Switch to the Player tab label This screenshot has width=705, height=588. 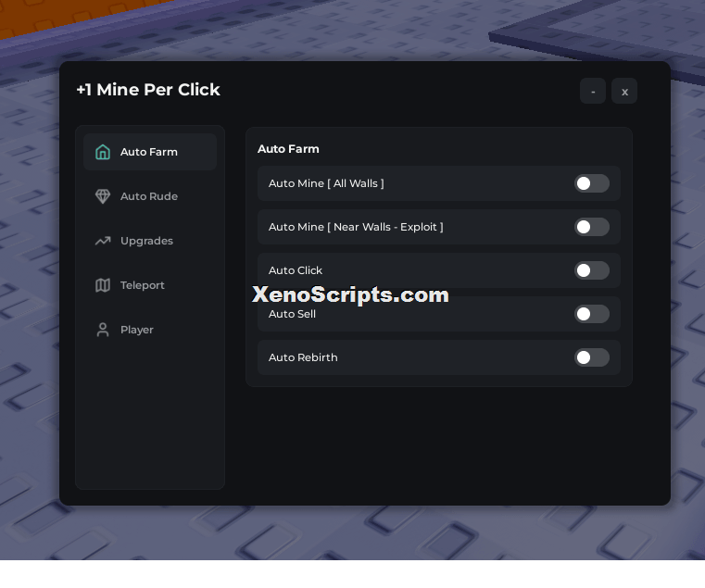pos(137,330)
